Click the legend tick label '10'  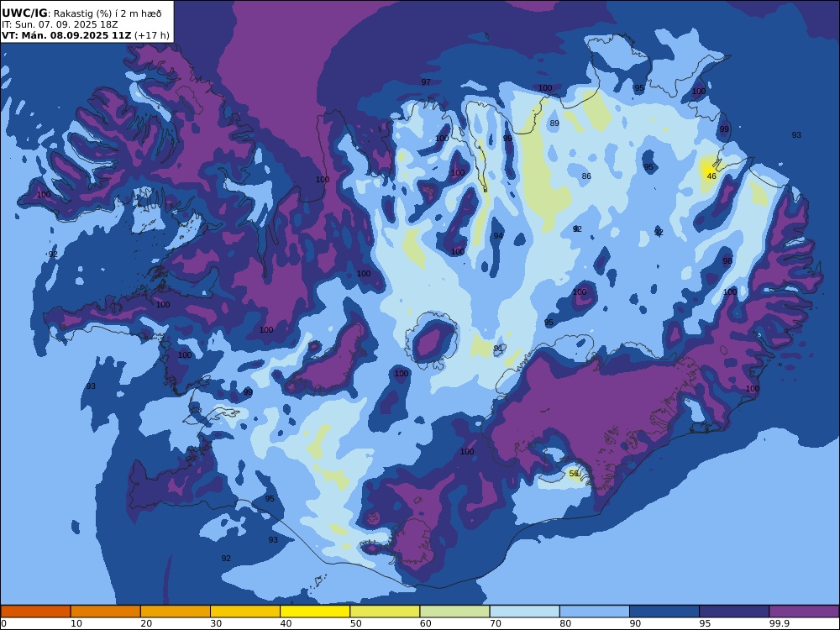(76, 623)
